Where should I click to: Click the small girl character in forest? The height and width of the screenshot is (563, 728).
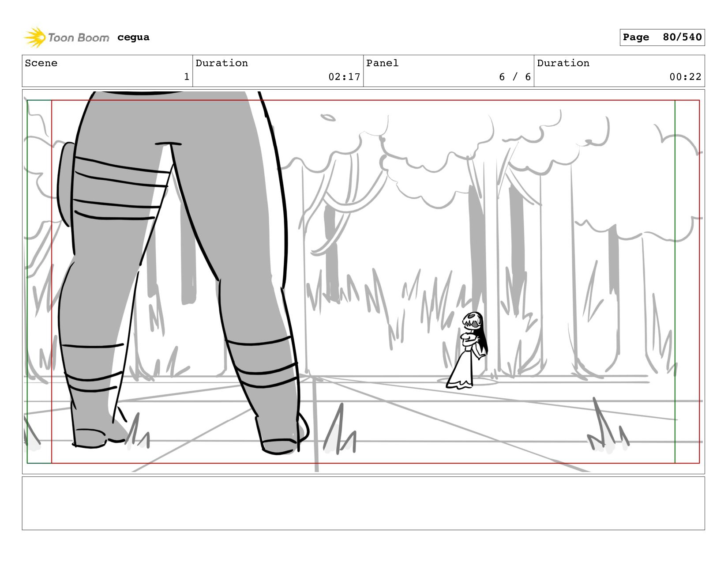tap(467, 351)
